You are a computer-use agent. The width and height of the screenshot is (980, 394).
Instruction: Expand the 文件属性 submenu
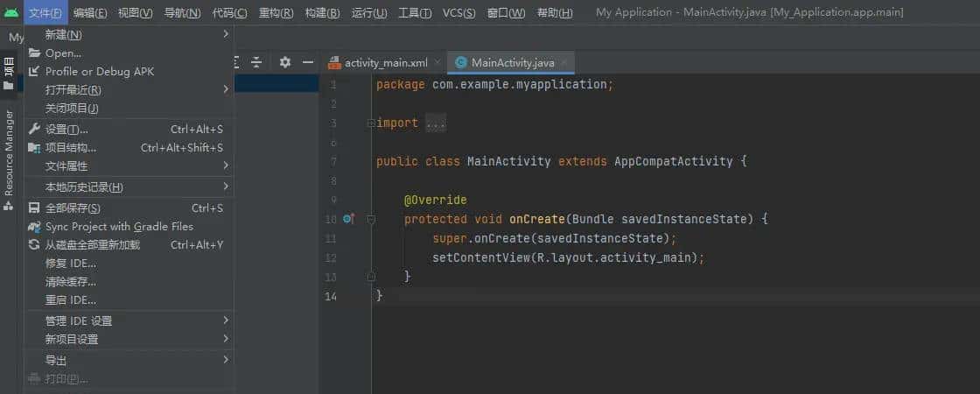pos(129,165)
